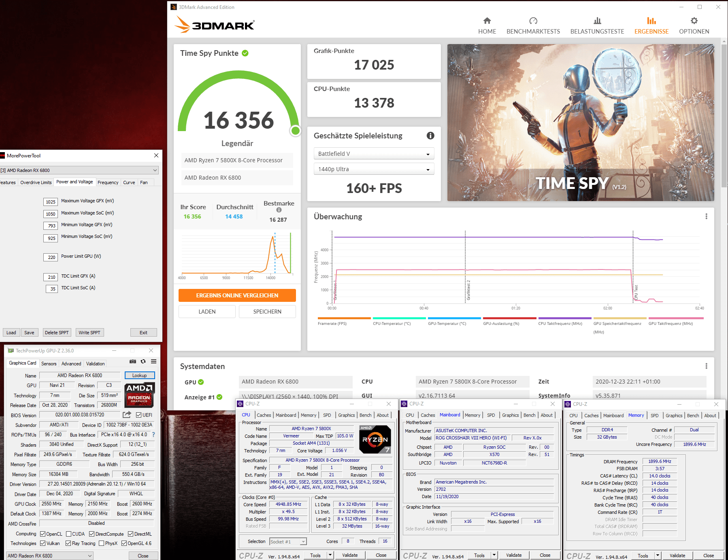Toggle OpenGL 4.6 checkbox
728x560 pixels.
[124, 543]
